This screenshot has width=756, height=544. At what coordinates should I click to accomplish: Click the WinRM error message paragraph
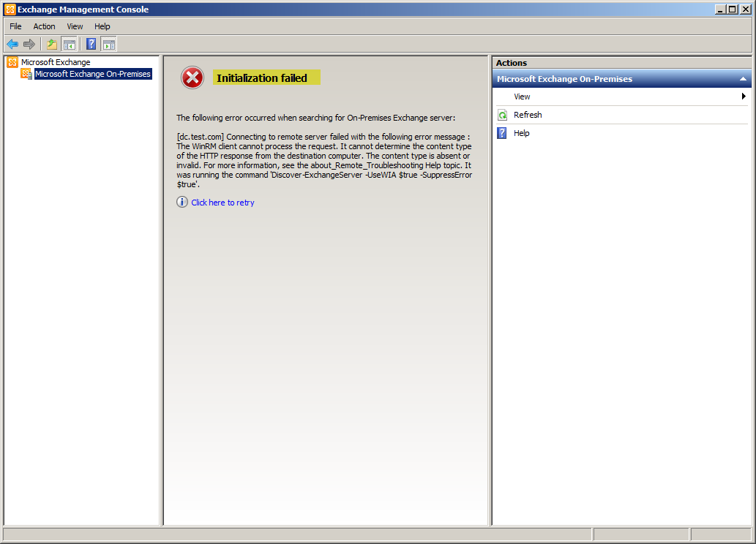pyautogui.click(x=324, y=160)
